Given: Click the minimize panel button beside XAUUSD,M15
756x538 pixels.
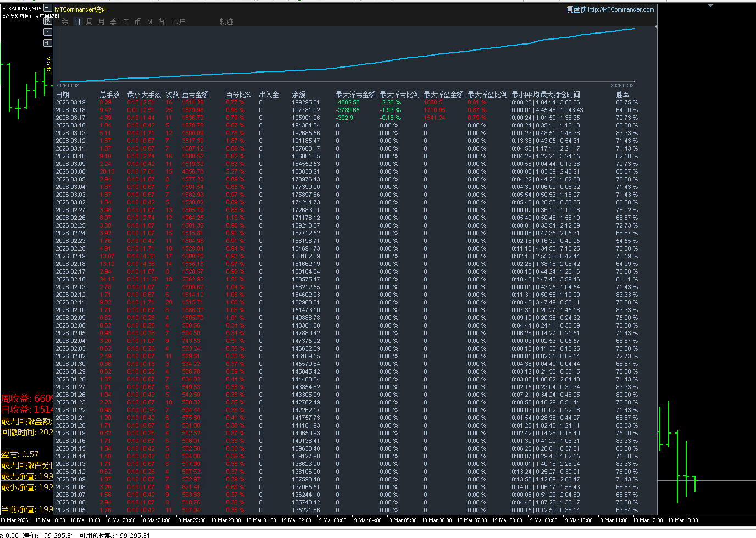Looking at the screenshot, I should (x=48, y=8).
